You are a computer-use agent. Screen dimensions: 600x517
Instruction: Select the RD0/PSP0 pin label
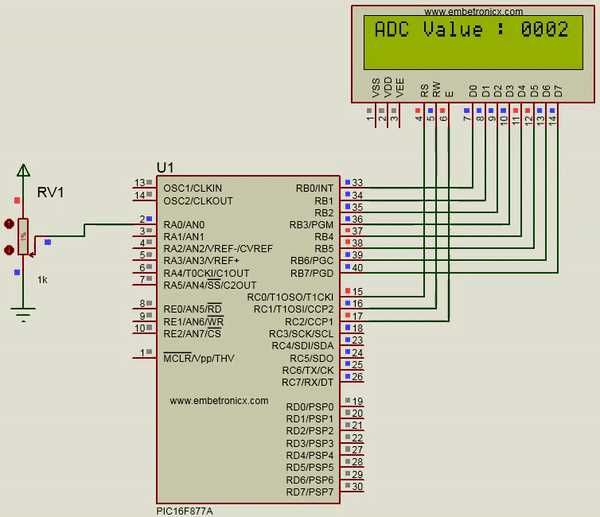pyautogui.click(x=310, y=407)
